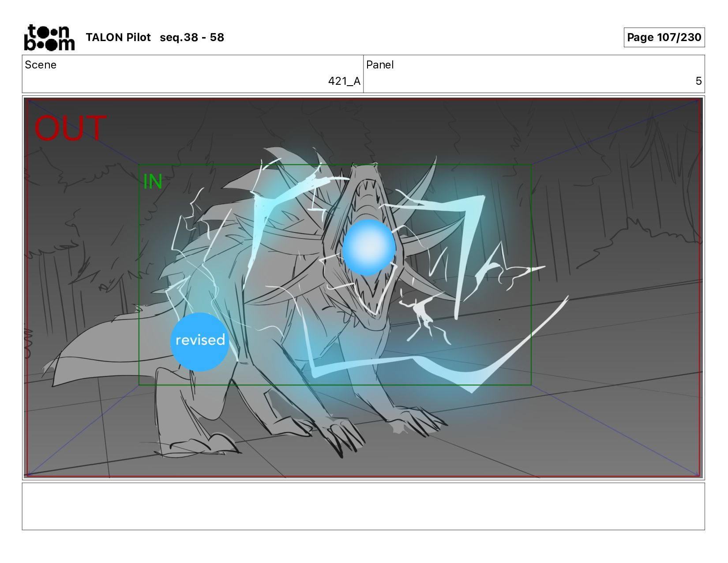
Task: Click the 'seq.38 - 58' sequence text
Action: point(192,38)
